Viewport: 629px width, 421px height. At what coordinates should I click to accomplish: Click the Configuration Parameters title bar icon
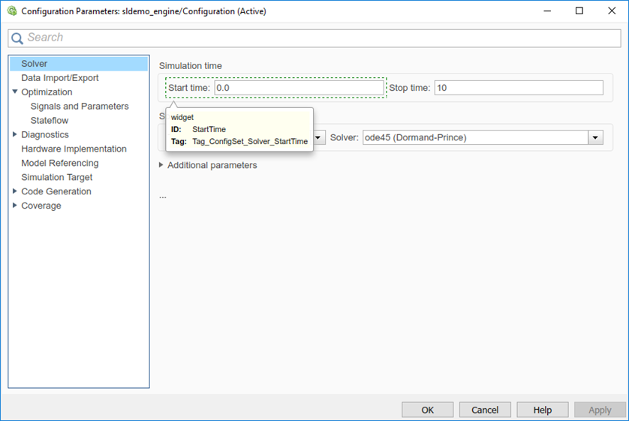[x=12, y=11]
